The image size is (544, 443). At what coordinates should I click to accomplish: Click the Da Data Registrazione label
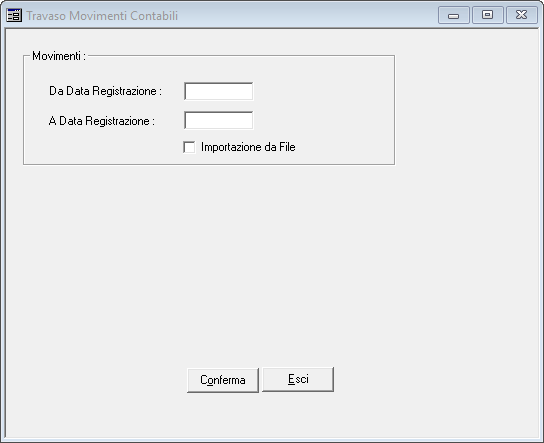click(105, 91)
